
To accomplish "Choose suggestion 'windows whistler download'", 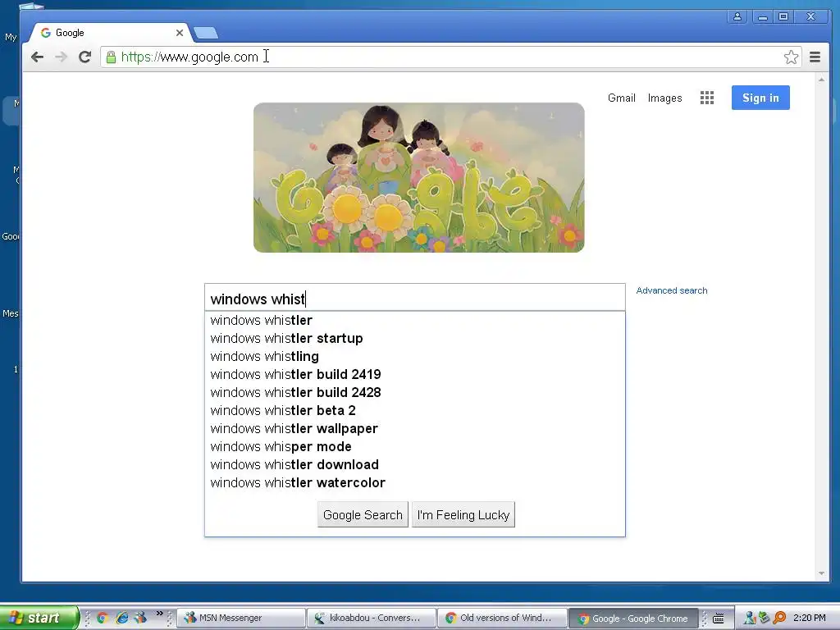I will (x=414, y=464).
